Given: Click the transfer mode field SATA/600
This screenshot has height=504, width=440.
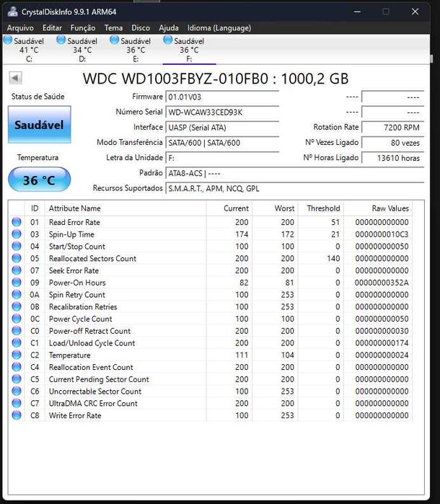Looking at the screenshot, I should pyautogui.click(x=222, y=143).
